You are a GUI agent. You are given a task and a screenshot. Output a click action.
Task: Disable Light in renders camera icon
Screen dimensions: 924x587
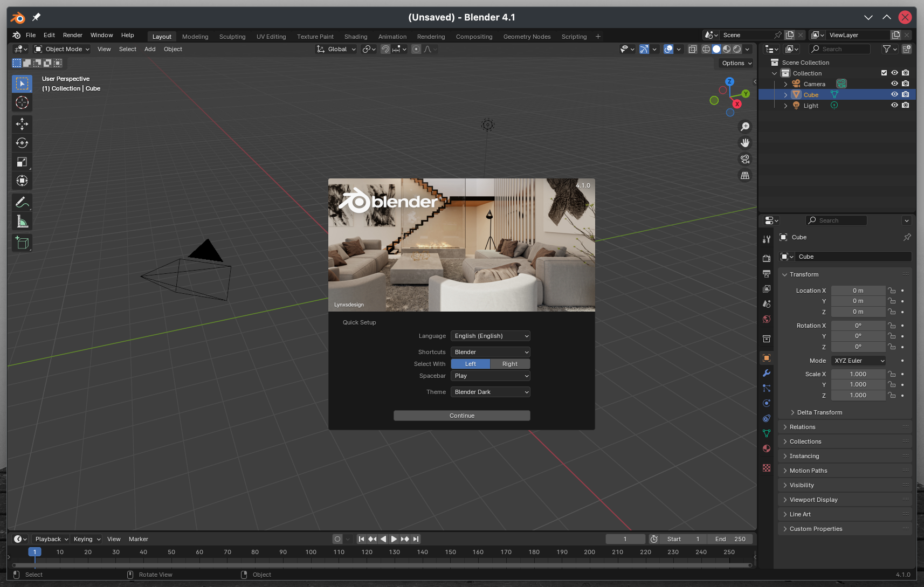(906, 105)
